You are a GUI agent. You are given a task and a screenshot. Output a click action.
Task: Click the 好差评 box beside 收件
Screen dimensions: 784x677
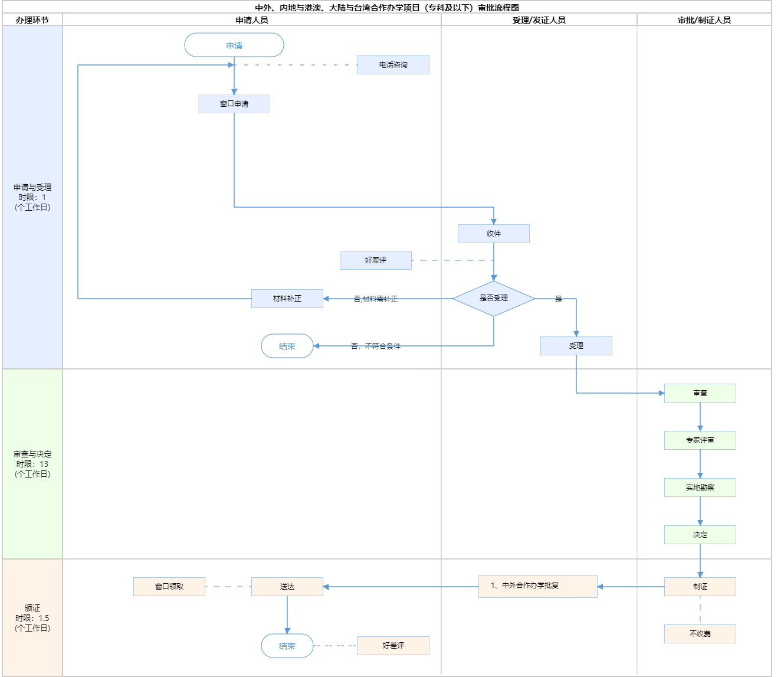click(x=375, y=260)
